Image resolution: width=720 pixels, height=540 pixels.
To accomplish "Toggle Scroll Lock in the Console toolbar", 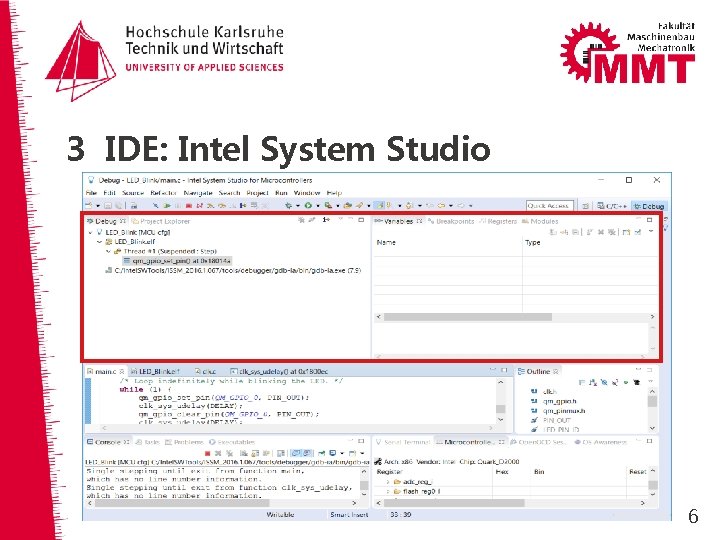I will [255, 453].
